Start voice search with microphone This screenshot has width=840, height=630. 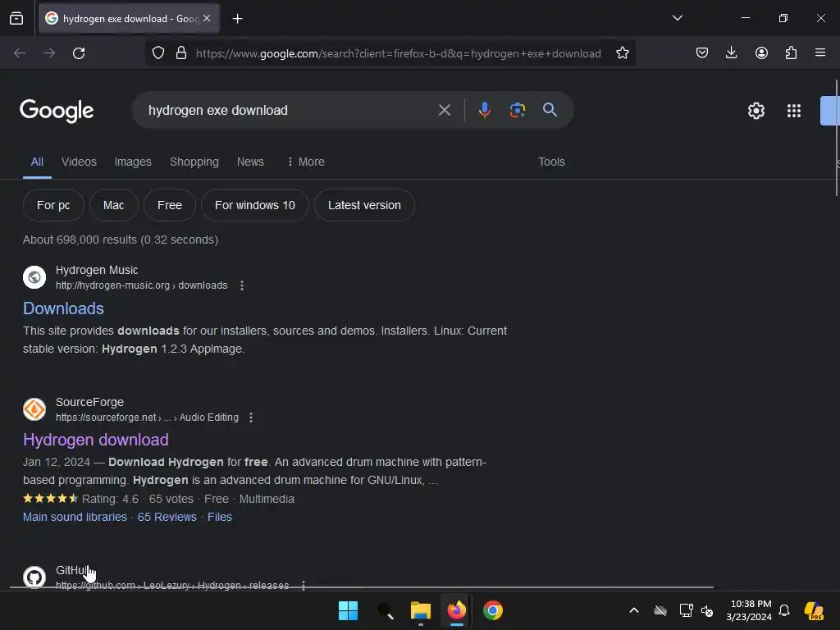click(484, 111)
